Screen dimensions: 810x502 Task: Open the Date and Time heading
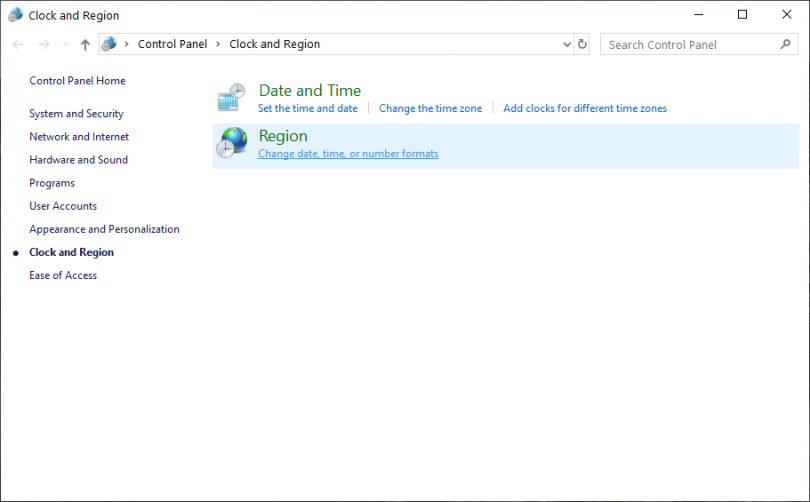tap(309, 90)
